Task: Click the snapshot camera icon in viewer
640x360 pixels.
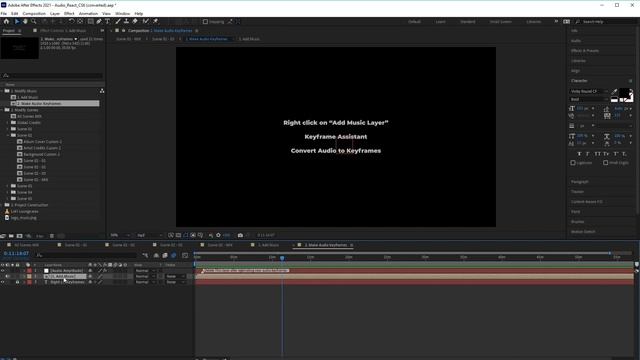Action: [x=240, y=235]
